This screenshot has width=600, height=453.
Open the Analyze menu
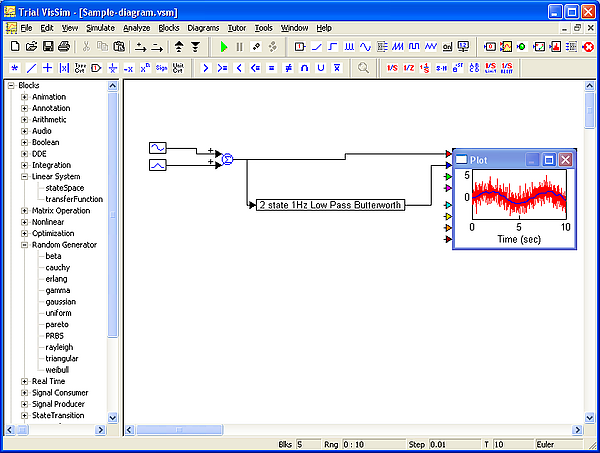tap(137, 28)
